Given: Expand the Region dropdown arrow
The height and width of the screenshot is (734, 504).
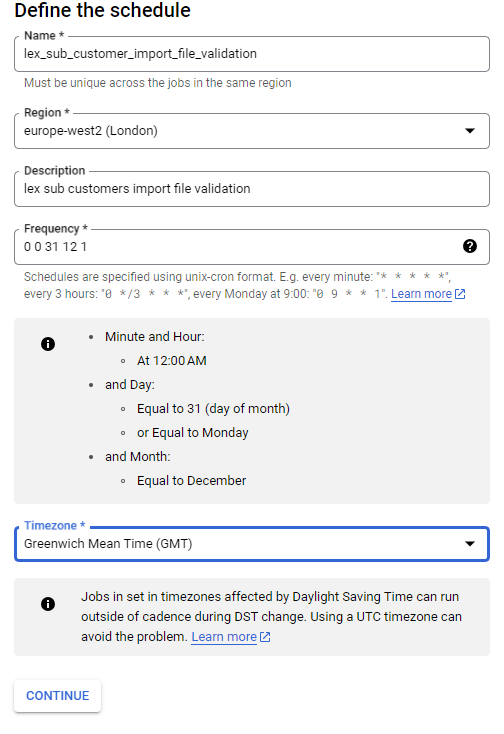Looking at the screenshot, I should [x=470, y=131].
